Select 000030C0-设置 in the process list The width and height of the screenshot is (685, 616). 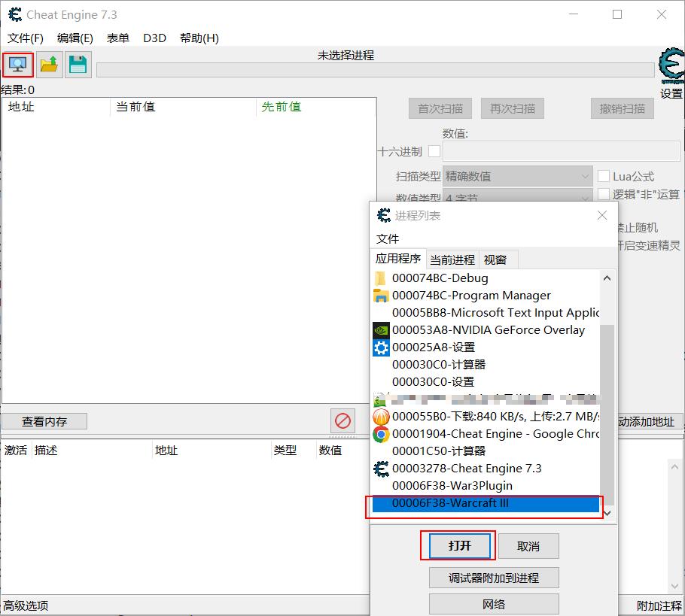tap(486, 382)
